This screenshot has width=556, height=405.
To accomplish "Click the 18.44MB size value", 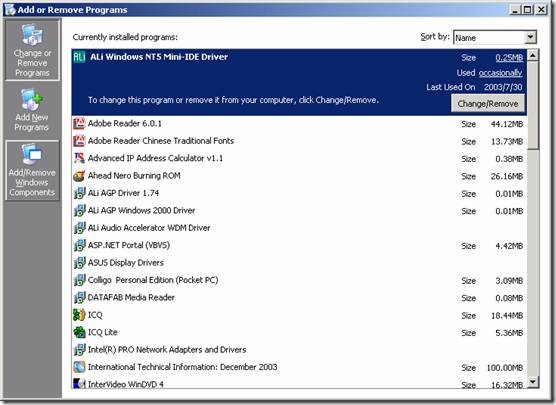I will pos(507,316).
